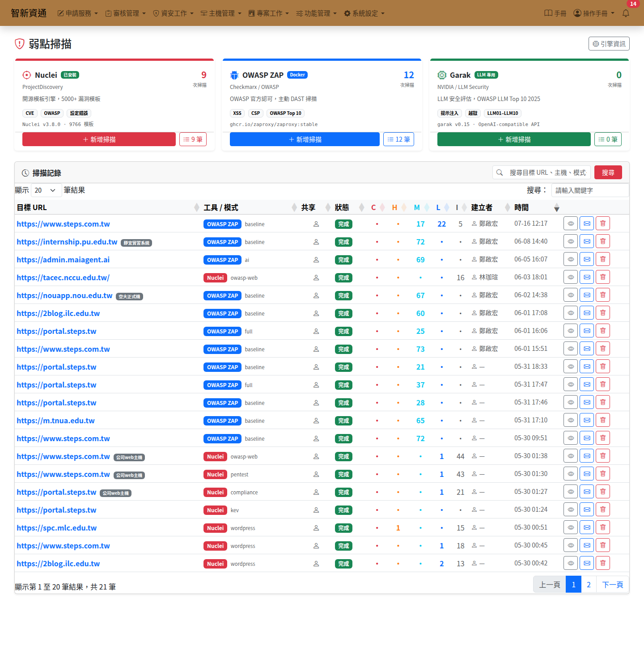Open the 主機管理 dropdown

tap(221, 13)
